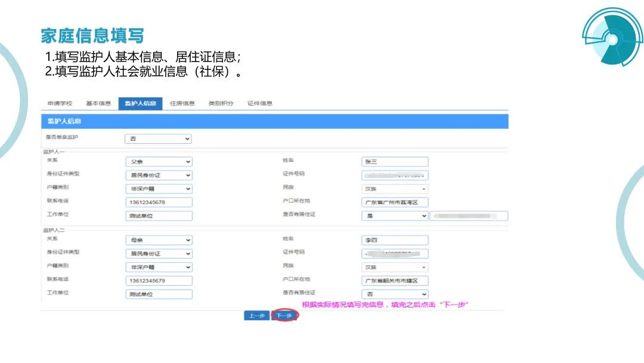This screenshot has width=644, height=363.
Task: Select the 监护人信息 tab
Action: point(141,103)
